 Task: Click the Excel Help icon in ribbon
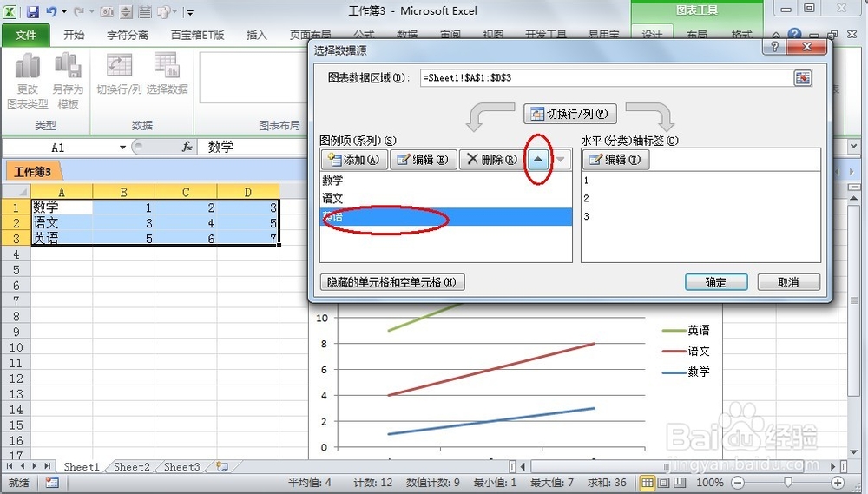tap(794, 35)
